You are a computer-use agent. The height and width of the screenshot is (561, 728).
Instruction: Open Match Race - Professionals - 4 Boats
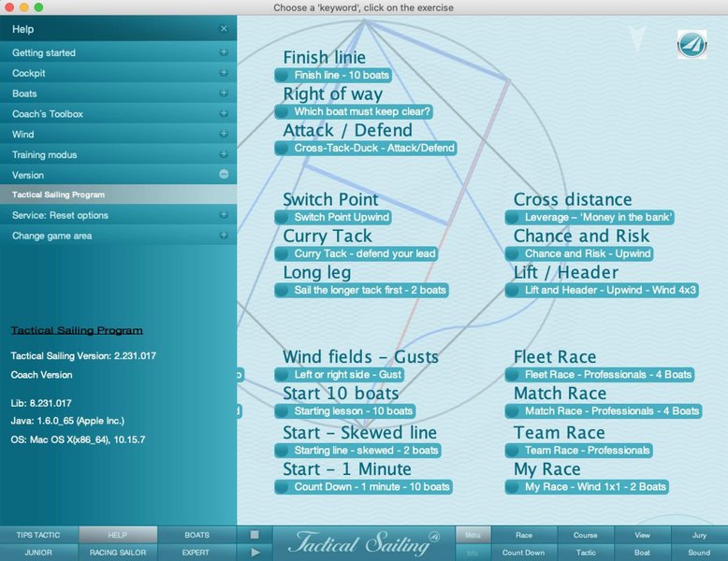tap(604, 411)
